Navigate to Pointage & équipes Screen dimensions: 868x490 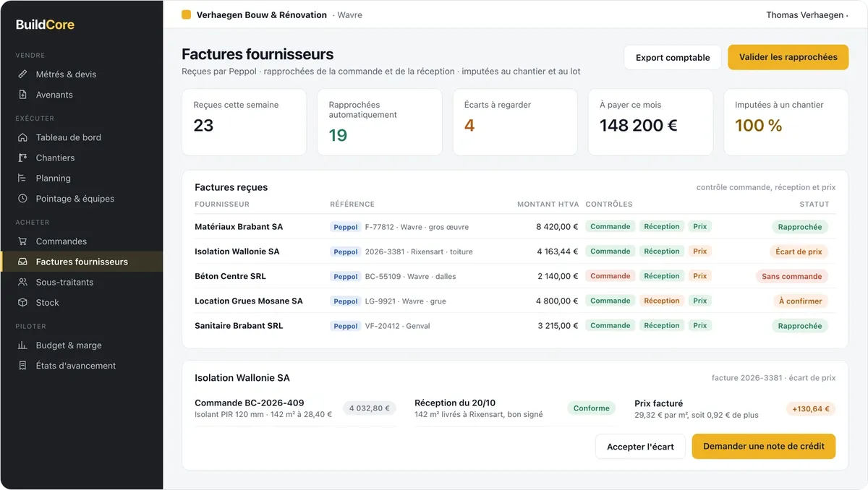coord(81,198)
